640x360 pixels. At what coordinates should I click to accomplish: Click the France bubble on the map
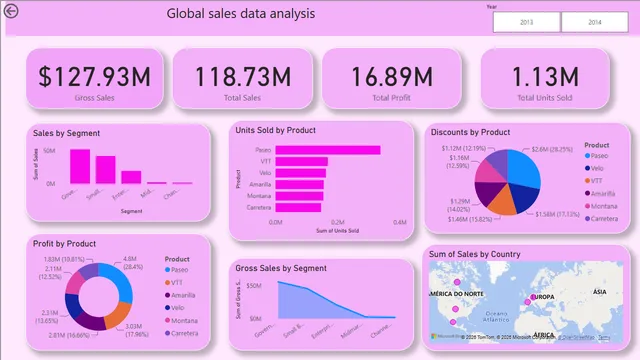[527, 302]
